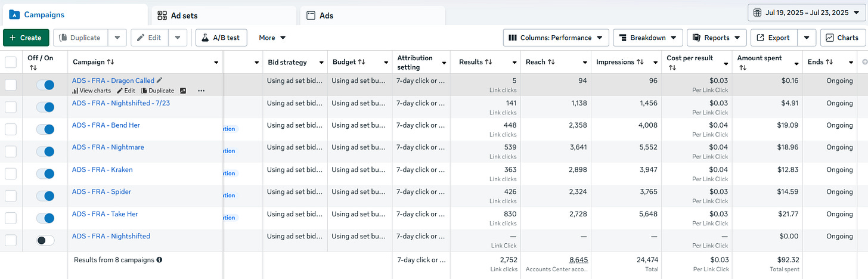Open the date range picker Jul 19 – Jul 23
The image size is (868, 279).
[807, 13]
